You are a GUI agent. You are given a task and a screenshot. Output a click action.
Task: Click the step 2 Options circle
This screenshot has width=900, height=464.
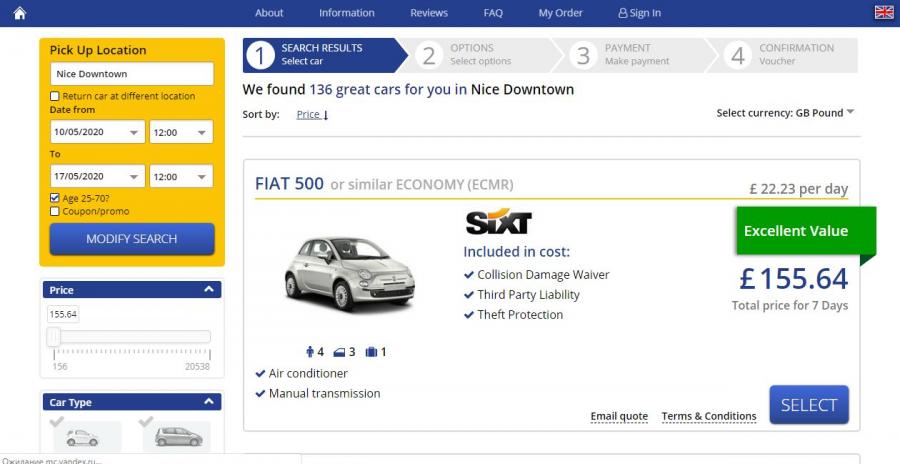click(429, 55)
